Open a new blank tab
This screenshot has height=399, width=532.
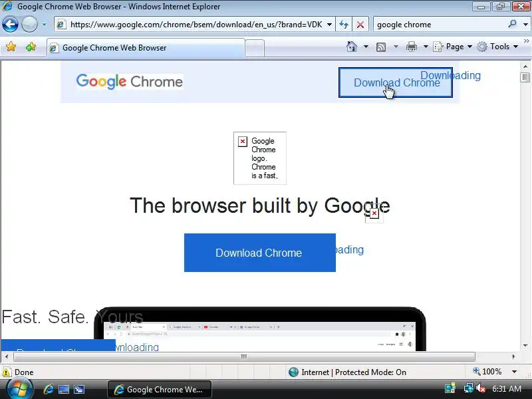click(255, 48)
